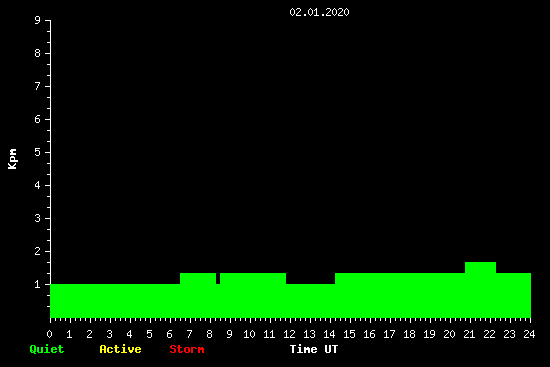Click the hour 18 tick label
This screenshot has width=550, height=367.
tap(409, 334)
